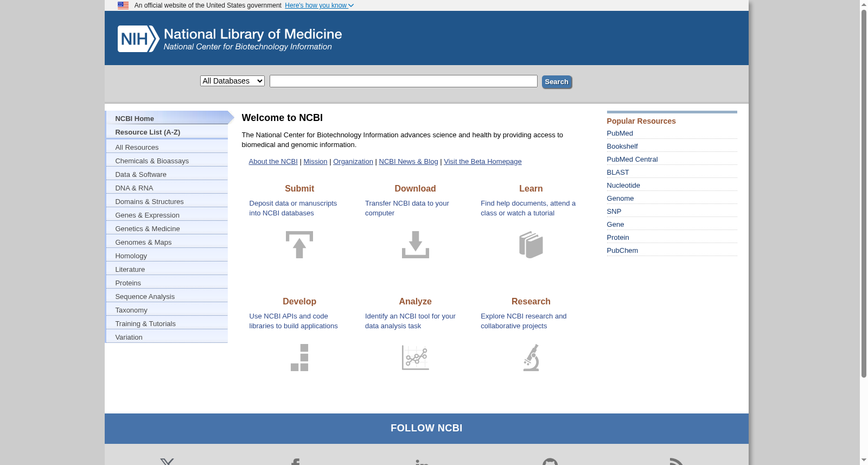Expand Here's how you know
The image size is (868, 465).
pos(319,5)
